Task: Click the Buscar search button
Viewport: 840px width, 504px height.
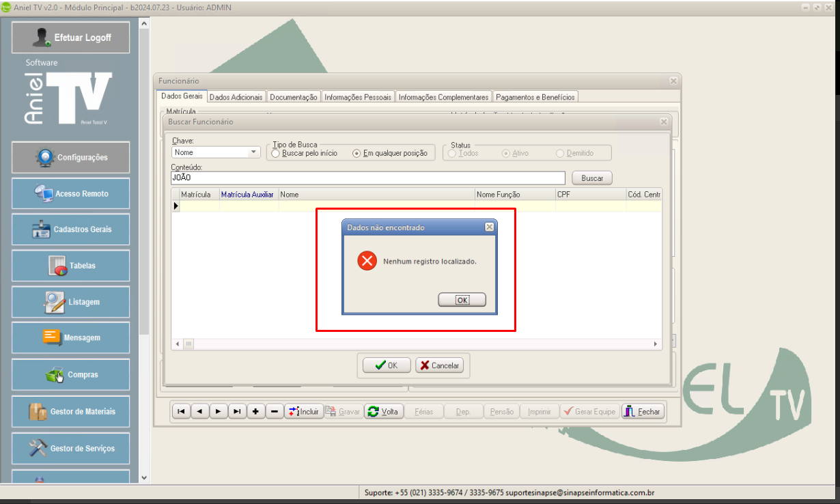Action: [x=592, y=178]
